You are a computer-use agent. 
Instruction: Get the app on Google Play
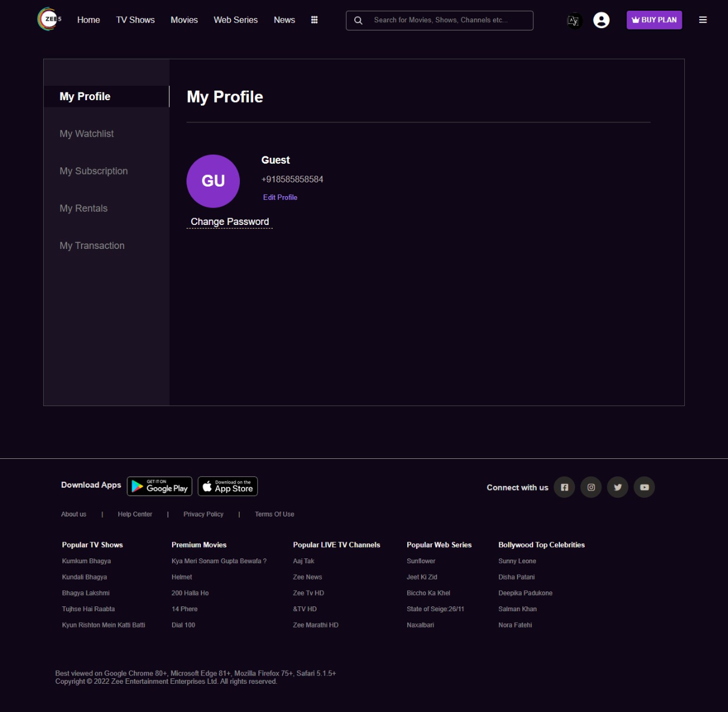point(160,486)
